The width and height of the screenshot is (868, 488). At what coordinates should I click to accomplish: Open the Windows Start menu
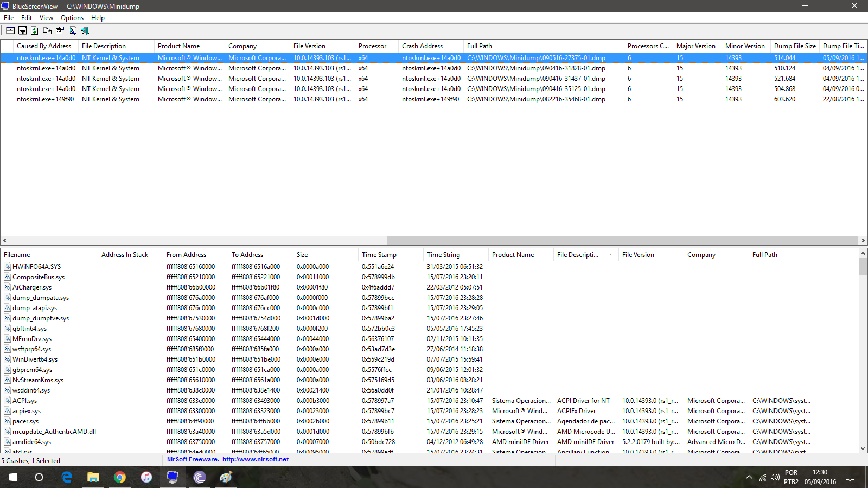pyautogui.click(x=13, y=477)
